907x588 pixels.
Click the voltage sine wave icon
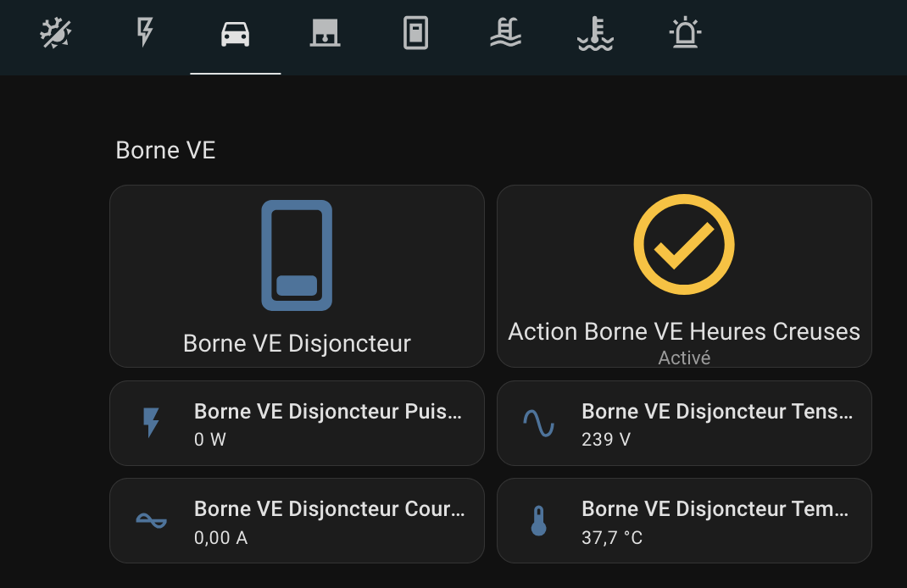pyautogui.click(x=538, y=422)
